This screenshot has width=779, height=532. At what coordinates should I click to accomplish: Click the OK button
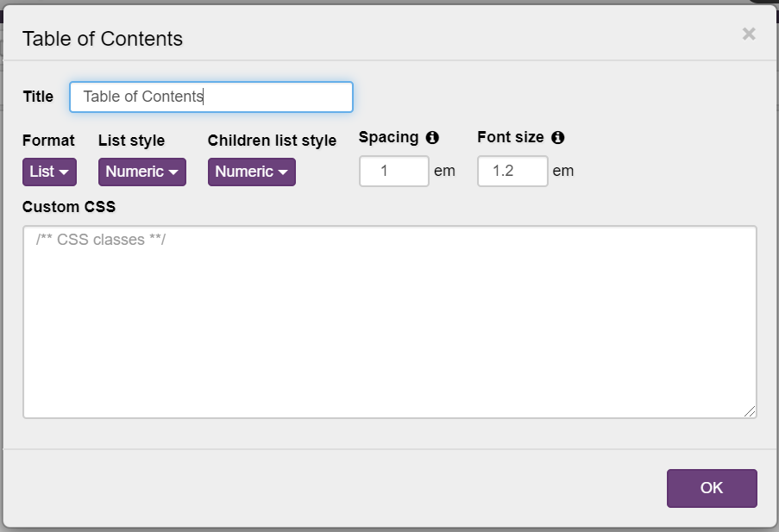click(x=711, y=488)
